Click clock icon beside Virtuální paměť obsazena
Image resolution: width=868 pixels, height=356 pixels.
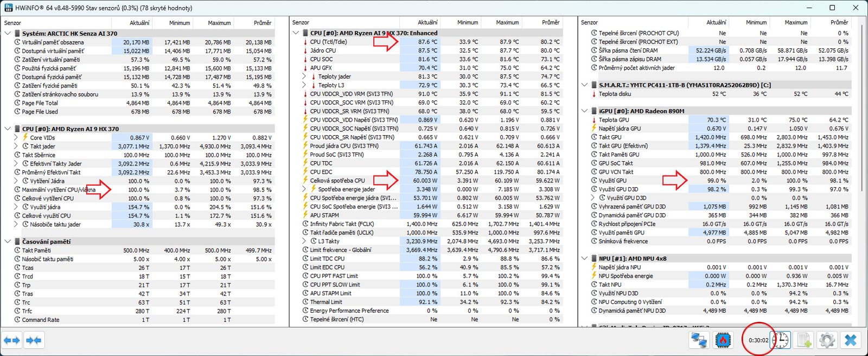pyautogui.click(x=17, y=42)
